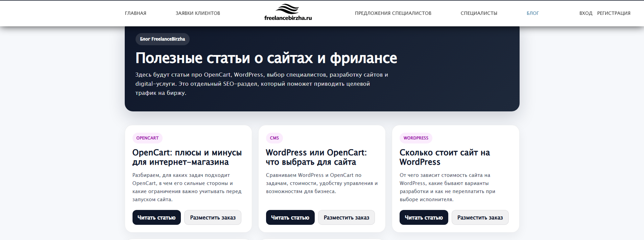644x240 pixels.
Task: Click description text Сравниваем WordPress и OpenCart
Action: point(322,183)
